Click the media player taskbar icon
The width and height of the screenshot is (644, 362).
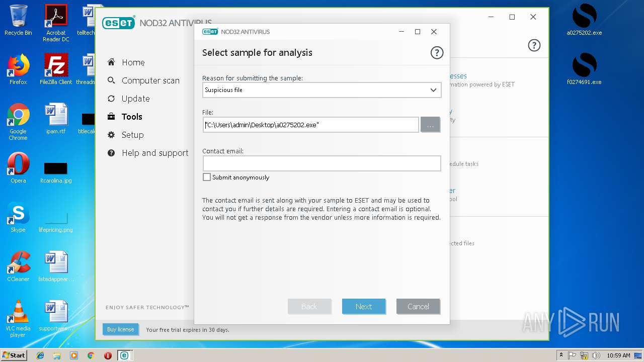point(74,355)
